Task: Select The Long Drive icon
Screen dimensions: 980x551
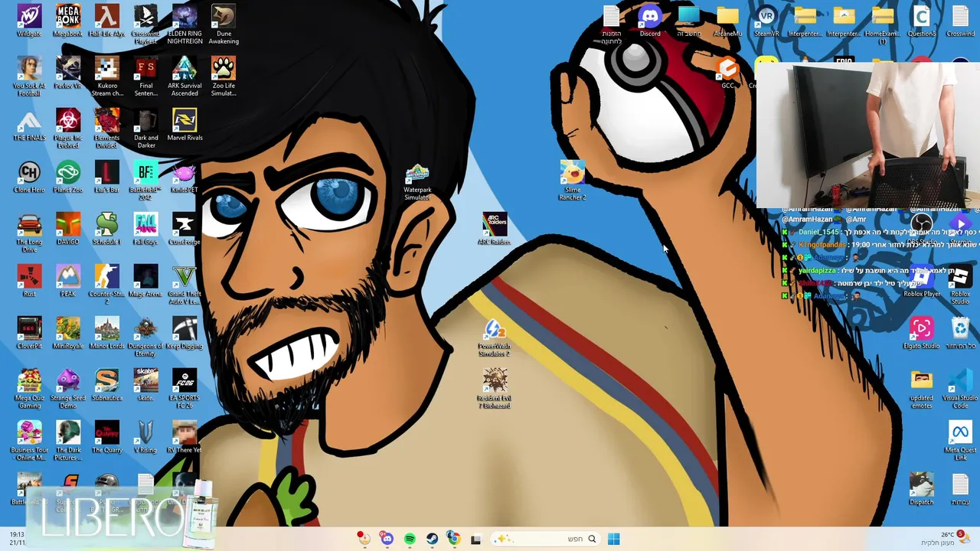Action: pos(29,233)
